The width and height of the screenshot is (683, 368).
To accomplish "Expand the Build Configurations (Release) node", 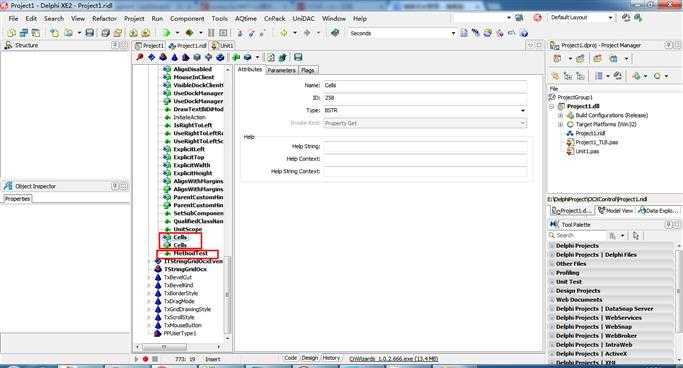I will pyautogui.click(x=561, y=115).
